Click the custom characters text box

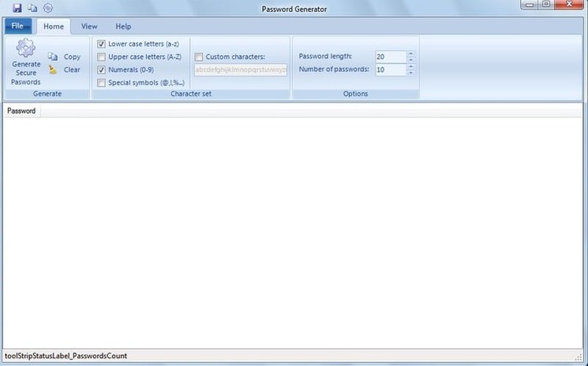240,70
